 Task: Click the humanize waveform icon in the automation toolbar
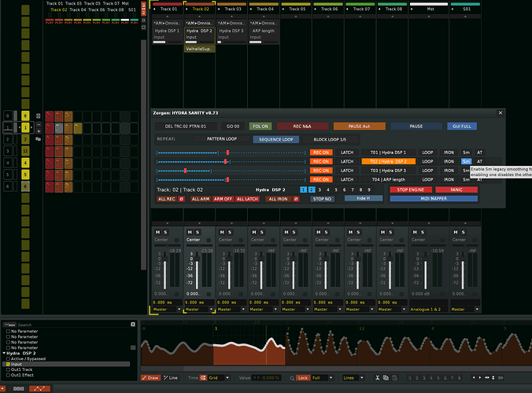(501, 377)
